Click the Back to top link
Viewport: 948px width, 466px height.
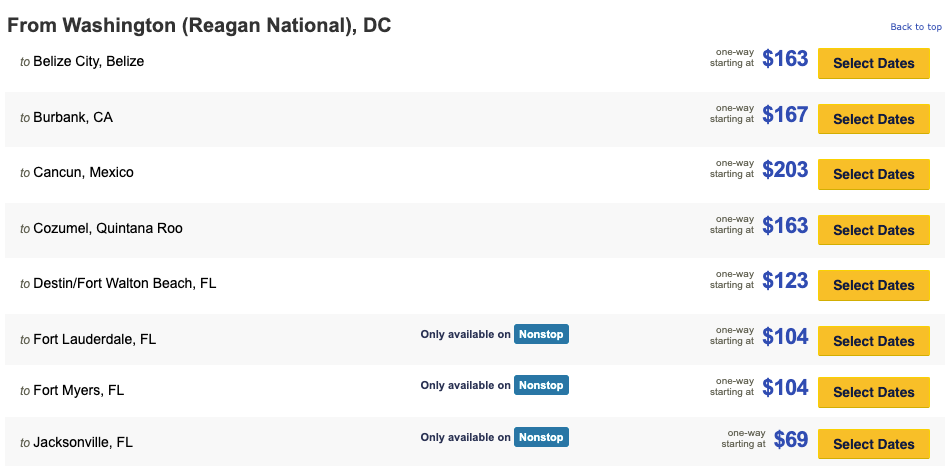915,27
